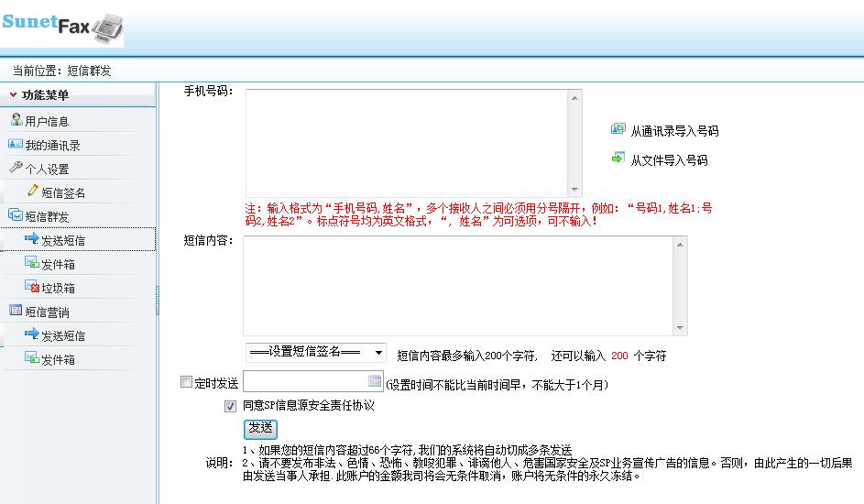Click 发件箱 icon under 短信营销
This screenshot has height=504, width=864.
(32, 357)
